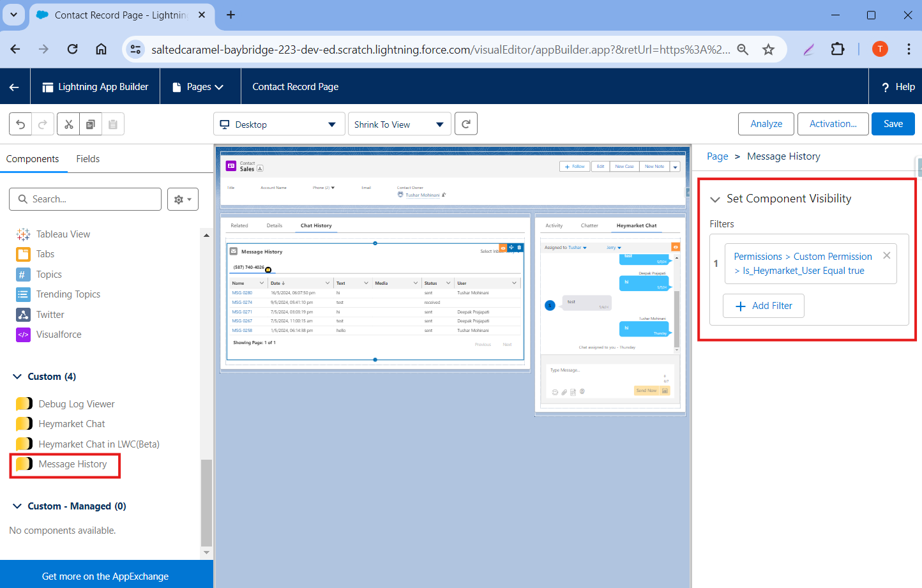The width and height of the screenshot is (922, 588).
Task: Select the Related tab in preview
Action: point(239,225)
